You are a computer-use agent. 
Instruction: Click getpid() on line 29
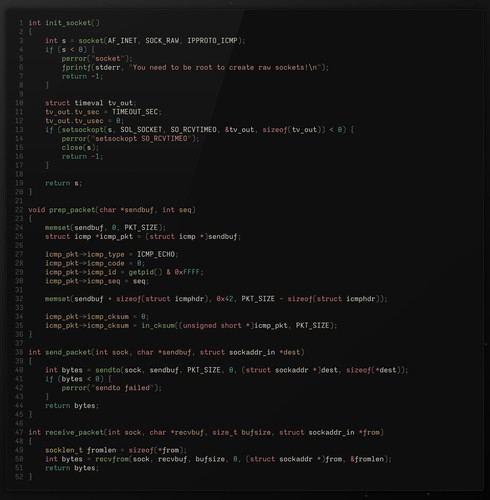[x=145, y=272]
